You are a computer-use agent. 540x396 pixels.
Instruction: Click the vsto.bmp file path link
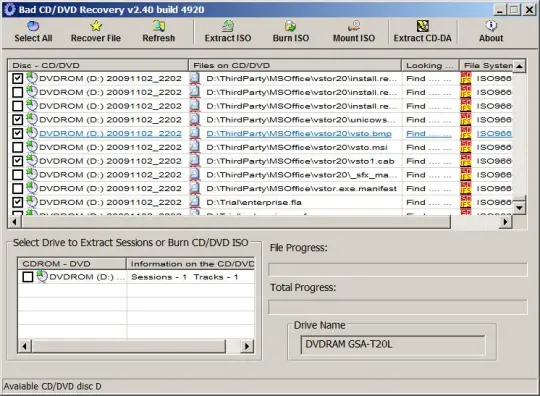click(299, 134)
